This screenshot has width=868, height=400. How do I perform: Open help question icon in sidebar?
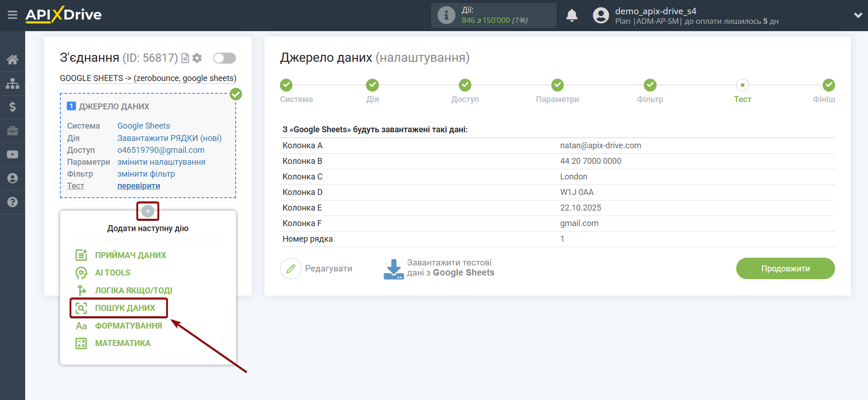click(x=12, y=202)
